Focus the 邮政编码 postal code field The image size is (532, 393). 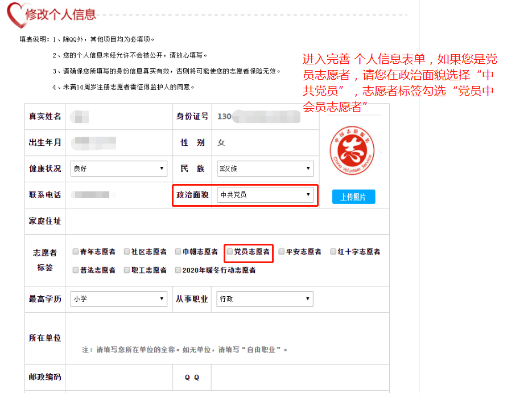tap(118, 377)
